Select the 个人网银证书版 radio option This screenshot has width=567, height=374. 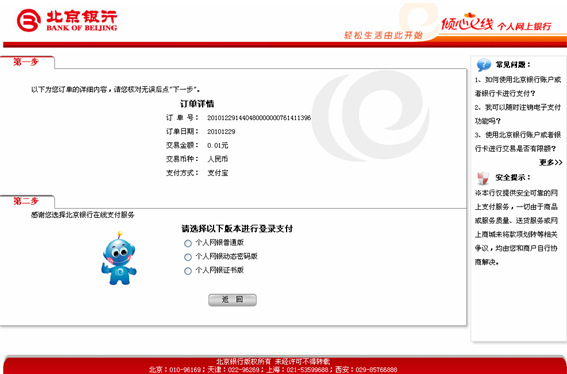(x=188, y=271)
